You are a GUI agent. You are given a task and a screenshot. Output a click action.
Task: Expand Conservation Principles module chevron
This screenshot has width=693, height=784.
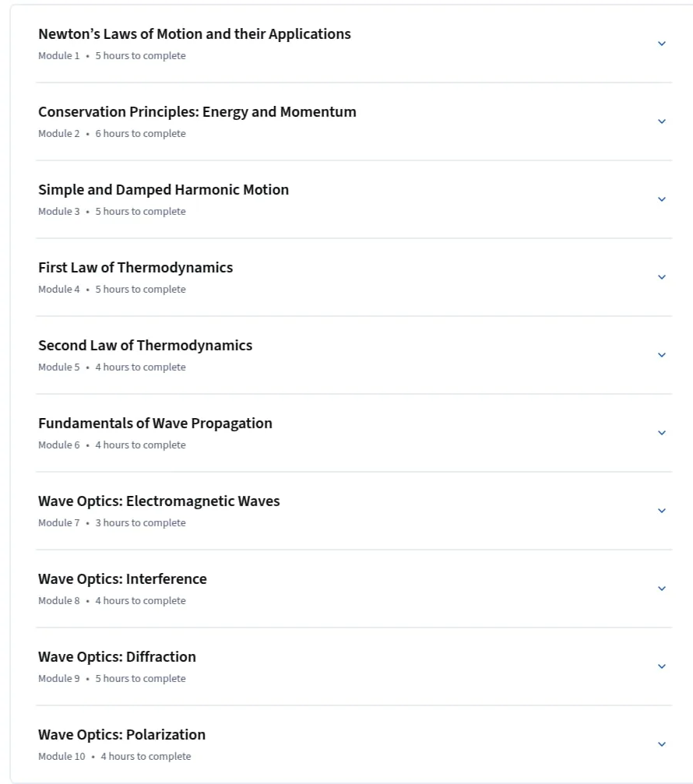pyautogui.click(x=662, y=121)
